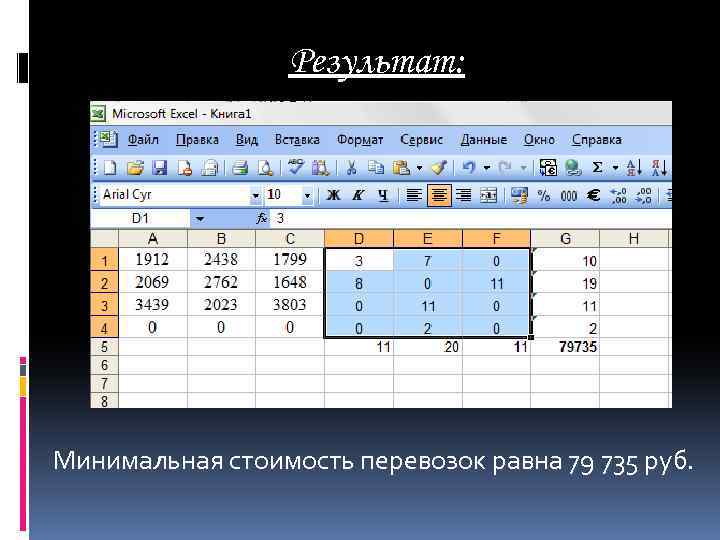Select cell C3 containing 3803
The image size is (720, 540).
290,304
